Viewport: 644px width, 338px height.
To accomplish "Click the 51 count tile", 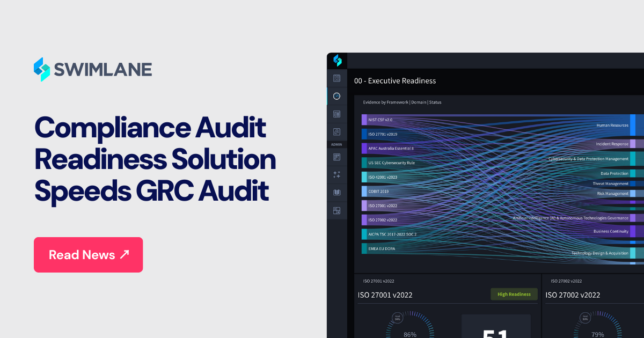I will pyautogui.click(x=496, y=326).
